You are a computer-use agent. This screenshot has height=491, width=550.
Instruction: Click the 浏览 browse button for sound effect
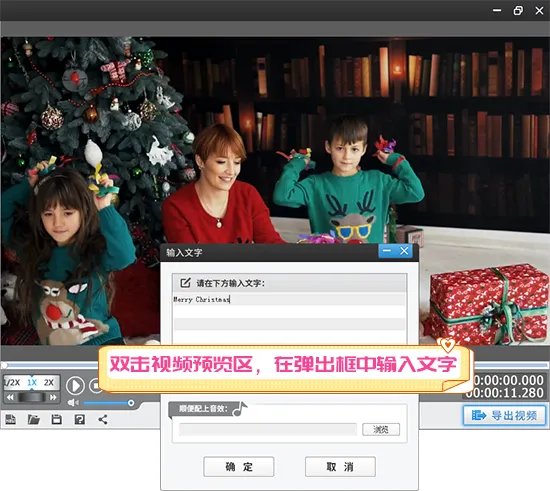pyautogui.click(x=381, y=429)
